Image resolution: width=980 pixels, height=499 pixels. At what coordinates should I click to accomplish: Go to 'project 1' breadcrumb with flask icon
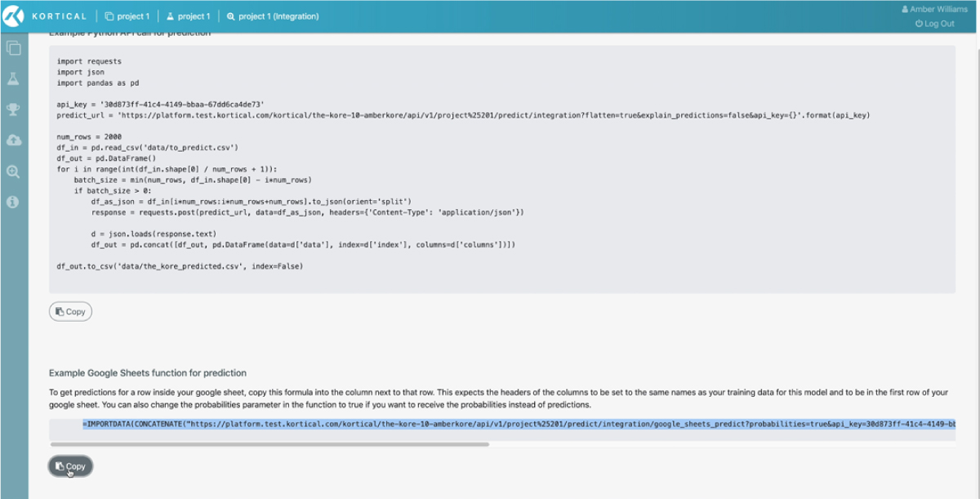tap(188, 16)
